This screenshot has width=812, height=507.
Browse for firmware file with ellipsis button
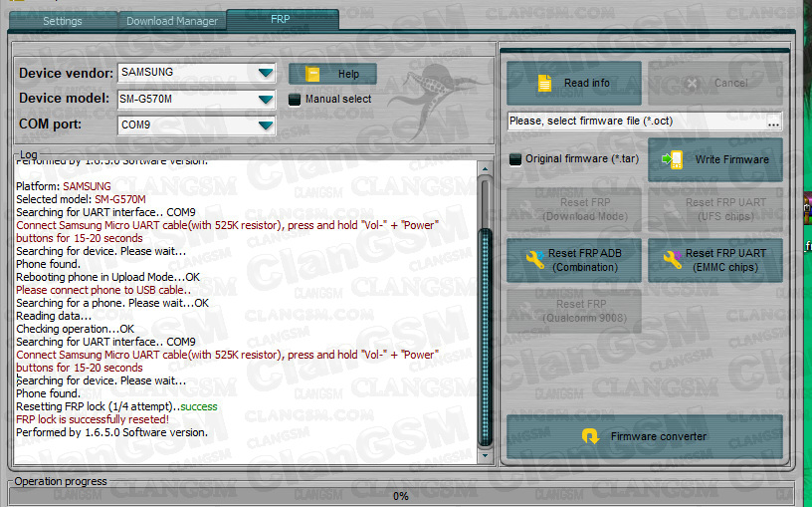(x=773, y=122)
